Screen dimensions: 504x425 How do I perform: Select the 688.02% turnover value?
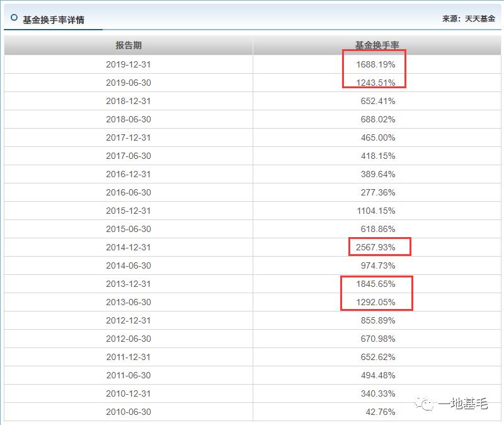pos(378,119)
